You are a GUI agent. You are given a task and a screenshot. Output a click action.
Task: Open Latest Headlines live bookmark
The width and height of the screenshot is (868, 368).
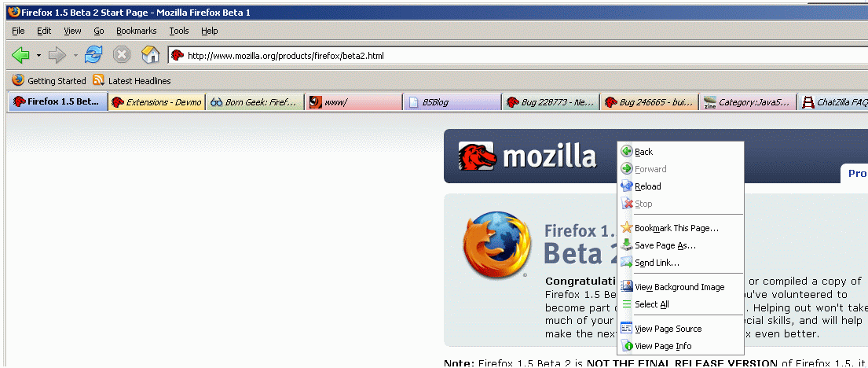coord(132,81)
